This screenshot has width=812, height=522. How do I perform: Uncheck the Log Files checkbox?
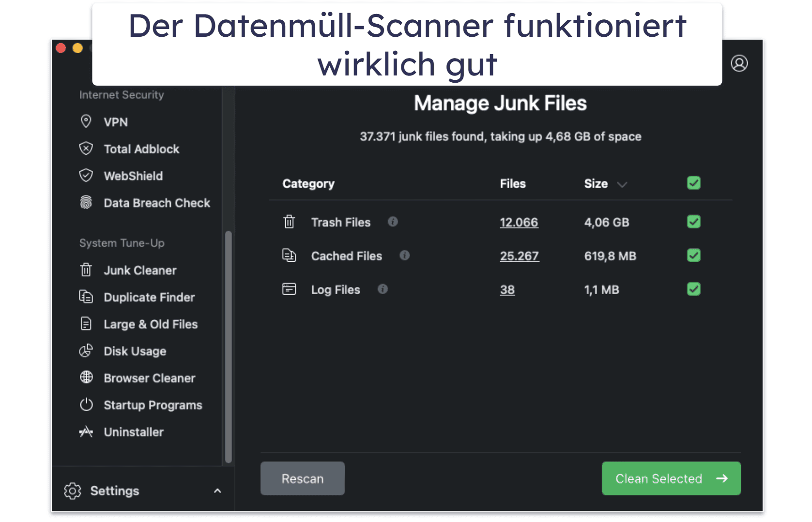(693, 289)
